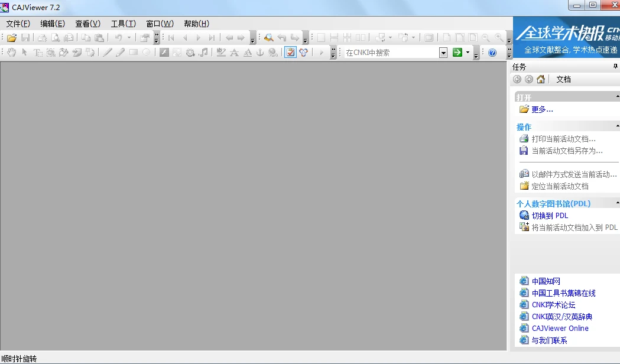Click the anchor bookmark icon
Viewport: 620px width, 364px height.
pyautogui.click(x=260, y=52)
